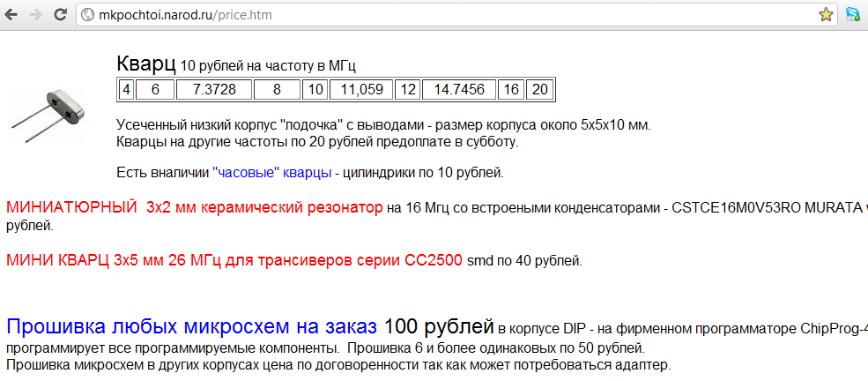Click the МИНИАТЮРНЫЙ 3х2 мм керамический резонатор text

(194, 208)
